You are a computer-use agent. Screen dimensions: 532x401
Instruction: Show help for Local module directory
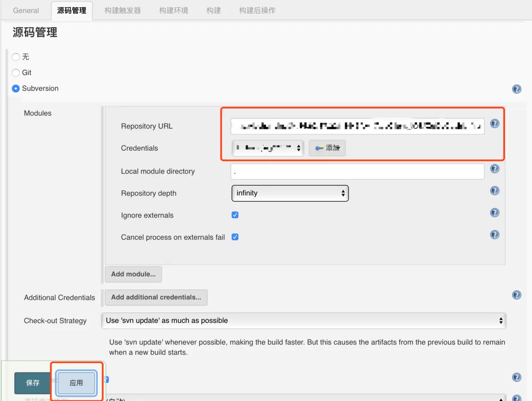(x=495, y=169)
